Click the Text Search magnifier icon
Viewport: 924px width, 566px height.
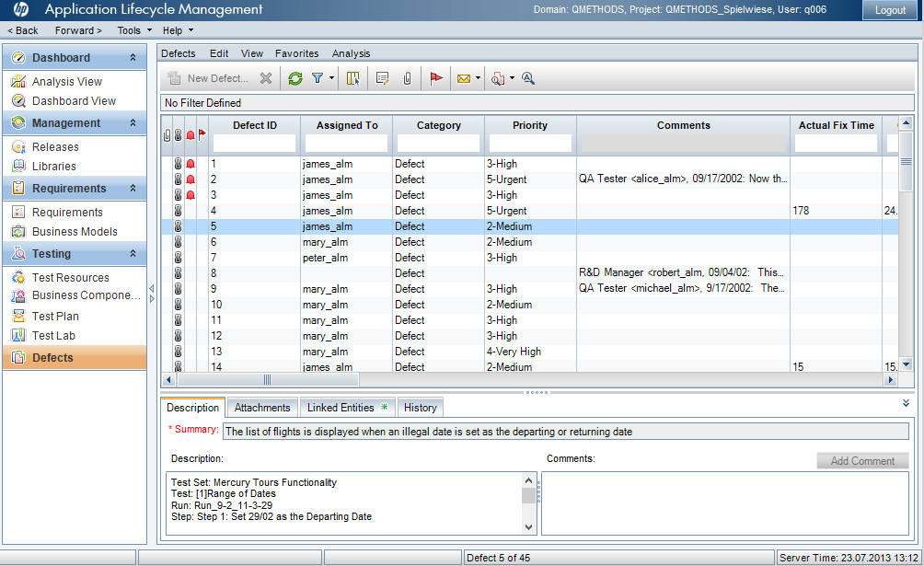coord(528,78)
